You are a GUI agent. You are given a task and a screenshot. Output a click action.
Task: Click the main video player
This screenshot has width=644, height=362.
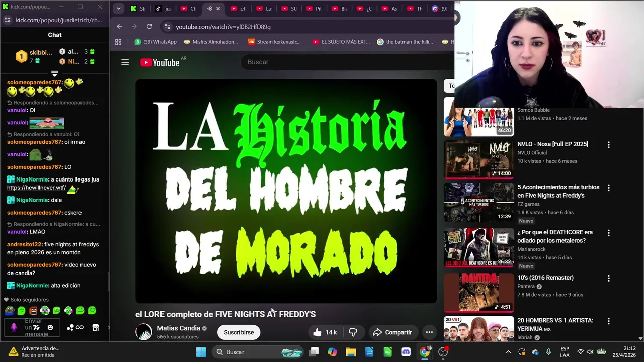pyautogui.click(x=286, y=191)
